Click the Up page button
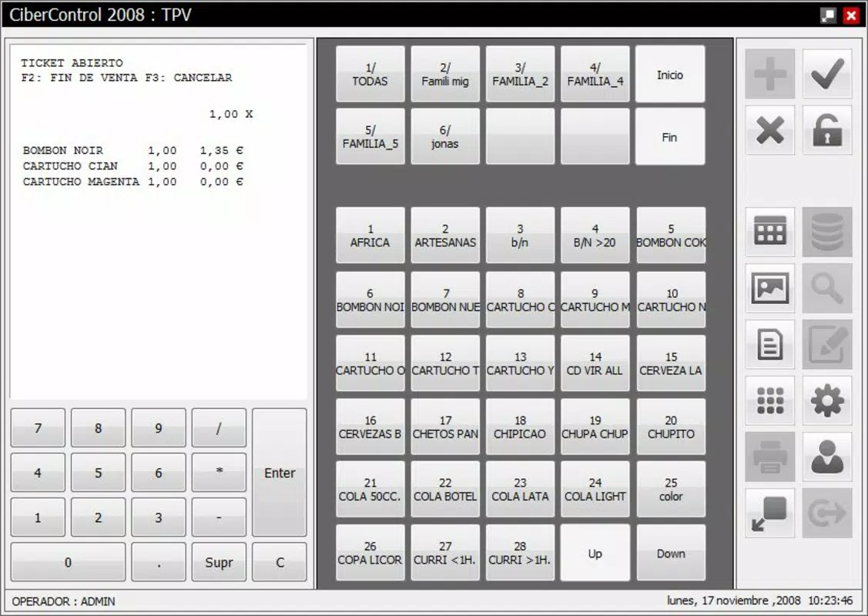The width and height of the screenshot is (868, 616). coord(595,553)
